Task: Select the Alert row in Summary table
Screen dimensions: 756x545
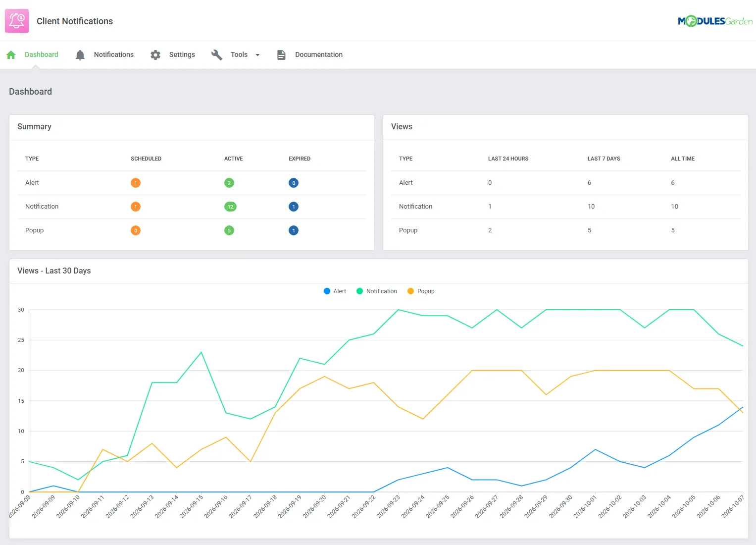Action: 192,183
